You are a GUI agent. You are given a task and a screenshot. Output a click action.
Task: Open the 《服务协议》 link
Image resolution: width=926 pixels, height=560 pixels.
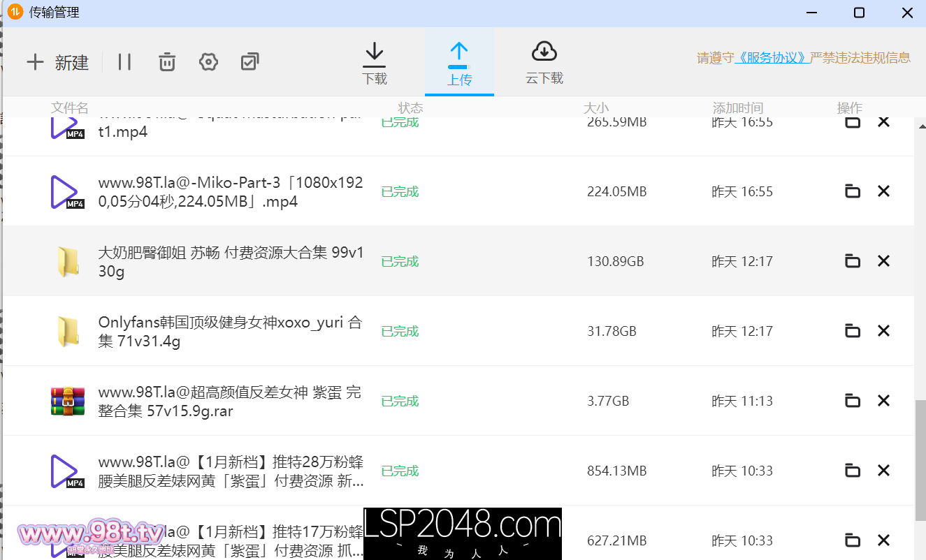[x=772, y=58]
